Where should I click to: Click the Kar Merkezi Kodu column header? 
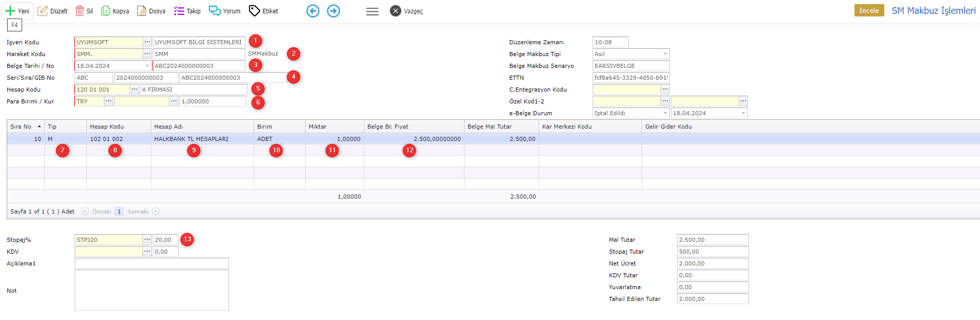pos(590,127)
